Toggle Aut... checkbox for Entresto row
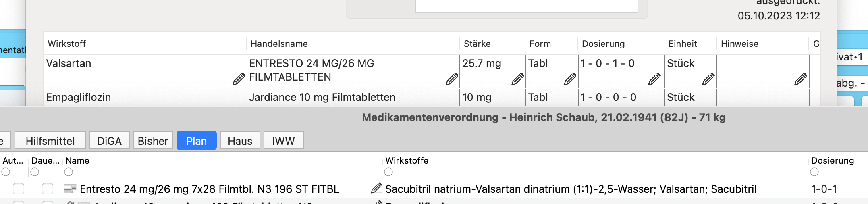 point(19,189)
